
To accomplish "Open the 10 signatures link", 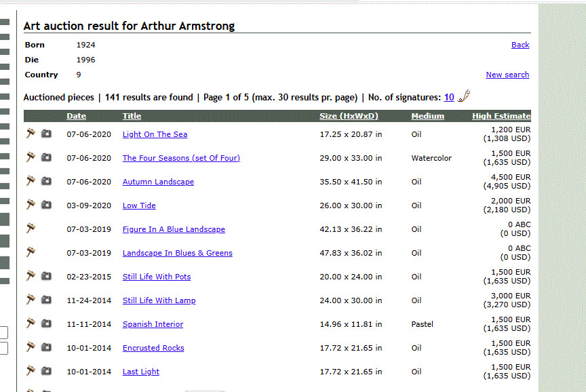I will (x=449, y=97).
